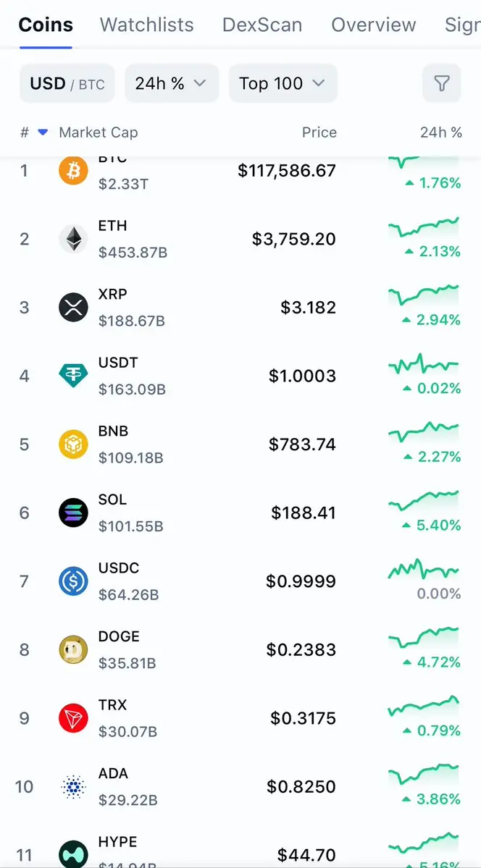
Task: Tap the Dogecoin logo
Action: [73, 649]
